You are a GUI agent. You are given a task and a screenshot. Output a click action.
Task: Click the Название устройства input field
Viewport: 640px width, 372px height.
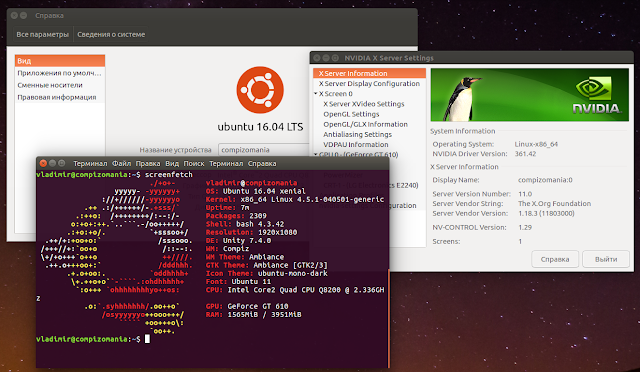click(264, 150)
